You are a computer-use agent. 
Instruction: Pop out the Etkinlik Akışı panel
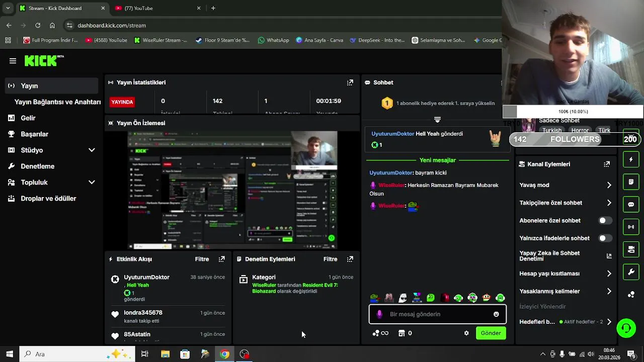point(221,259)
